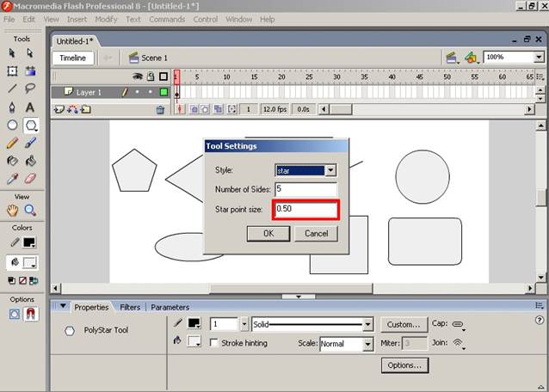Toggle show/hide all layers eye
Screen dimensions: 549x392
click(x=138, y=77)
